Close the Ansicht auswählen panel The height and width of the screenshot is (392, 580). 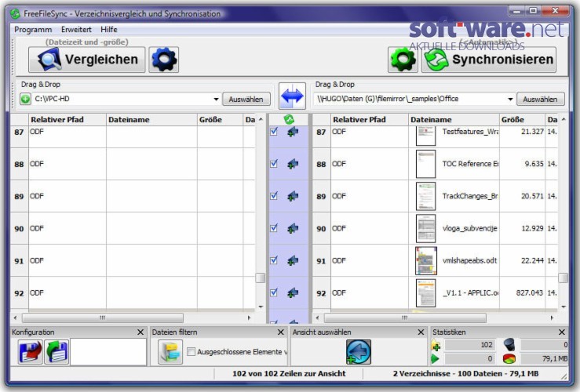click(421, 332)
